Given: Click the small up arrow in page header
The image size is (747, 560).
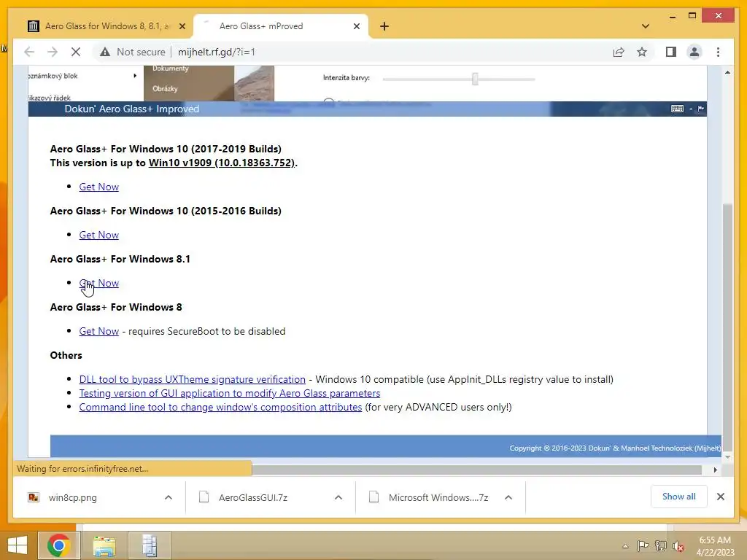Looking at the screenshot, I should pyautogui.click(x=691, y=109).
